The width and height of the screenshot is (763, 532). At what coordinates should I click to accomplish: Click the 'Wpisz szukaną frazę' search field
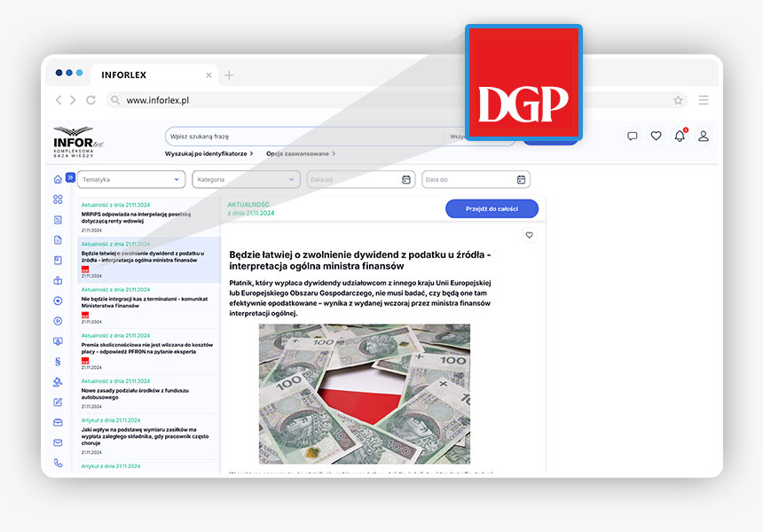[304, 137]
